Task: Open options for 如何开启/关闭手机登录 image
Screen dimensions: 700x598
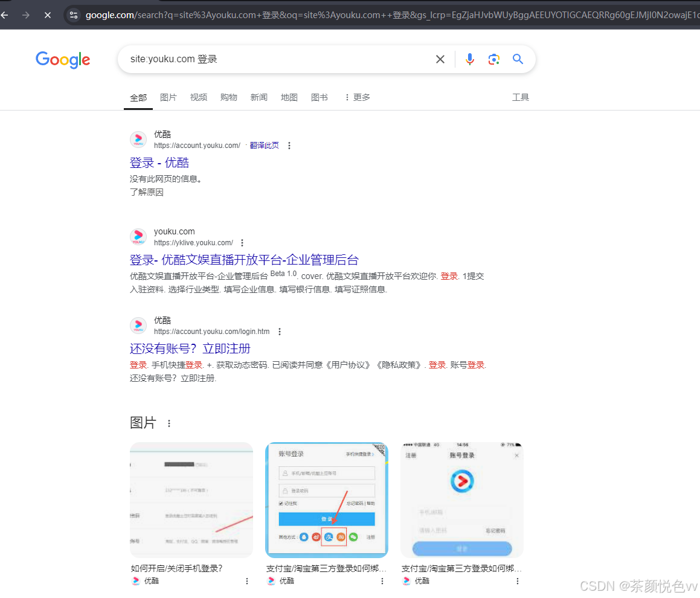Action: click(247, 581)
